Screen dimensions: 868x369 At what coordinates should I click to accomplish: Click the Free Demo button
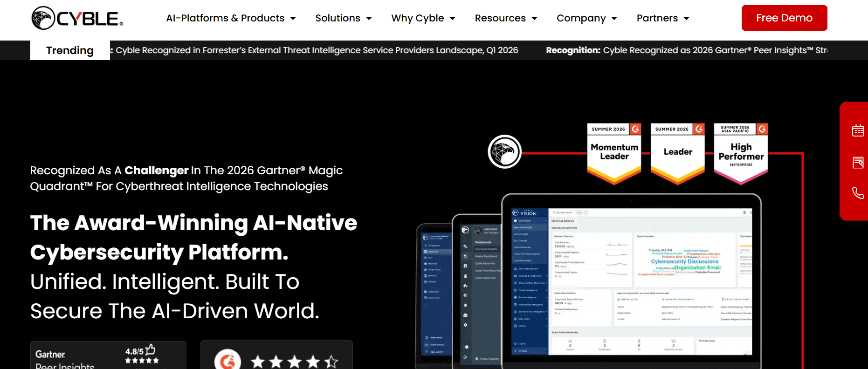tap(784, 18)
